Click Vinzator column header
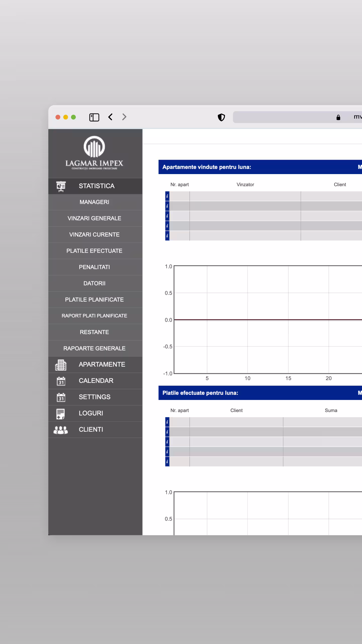This screenshot has width=362, height=644. [x=245, y=185]
